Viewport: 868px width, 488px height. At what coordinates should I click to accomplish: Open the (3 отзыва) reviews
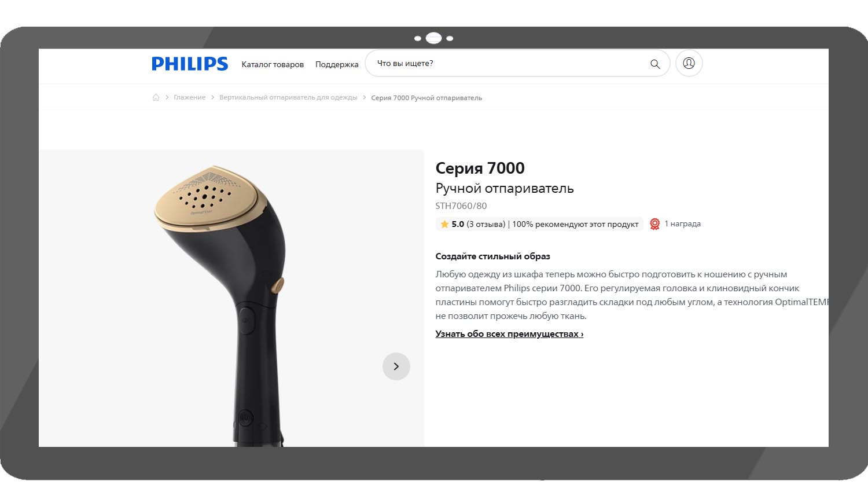tap(486, 224)
